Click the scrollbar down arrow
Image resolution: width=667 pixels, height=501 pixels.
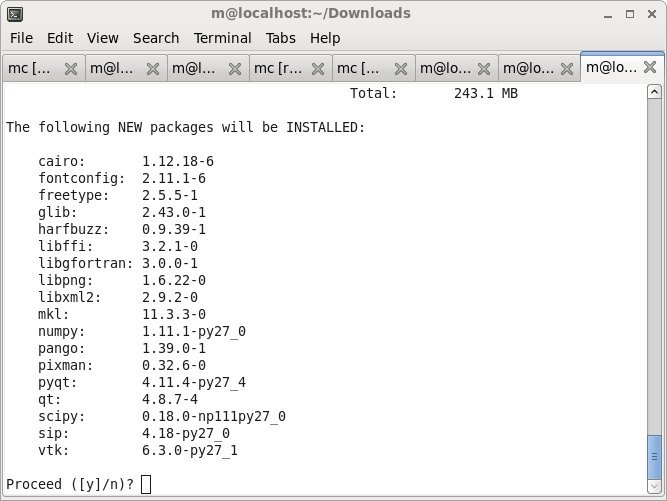pos(655,485)
